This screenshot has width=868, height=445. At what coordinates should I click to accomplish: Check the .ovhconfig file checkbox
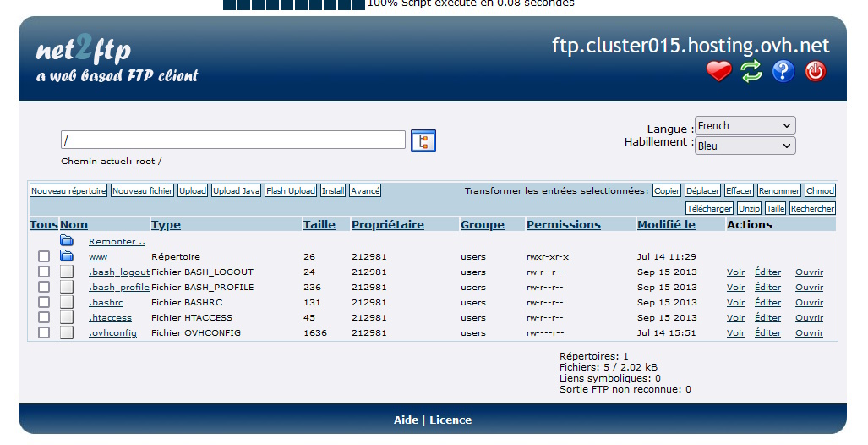click(44, 332)
